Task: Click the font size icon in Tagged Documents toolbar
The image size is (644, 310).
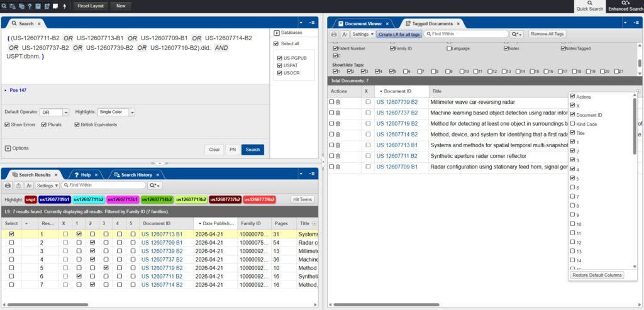Action: [x=345, y=34]
